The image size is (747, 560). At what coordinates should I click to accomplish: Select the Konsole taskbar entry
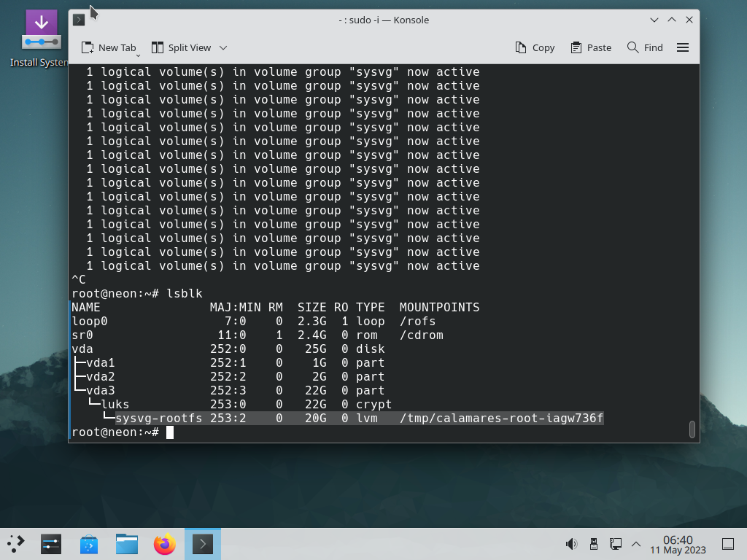[x=203, y=544]
